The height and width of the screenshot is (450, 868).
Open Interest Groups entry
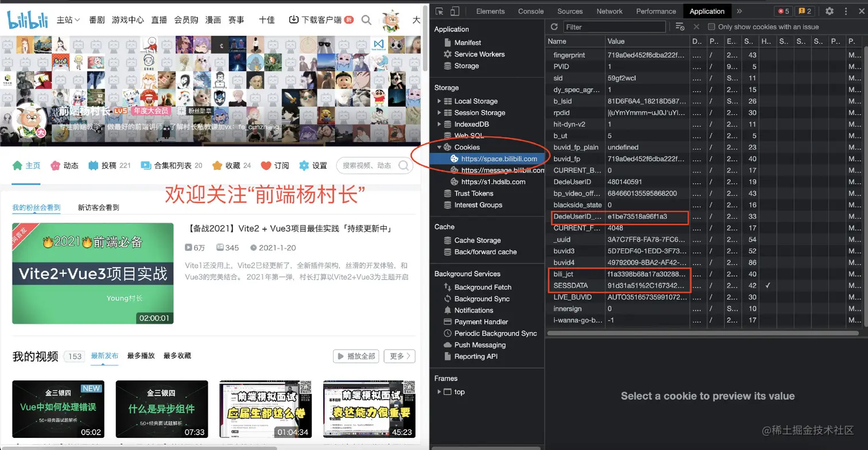(478, 205)
